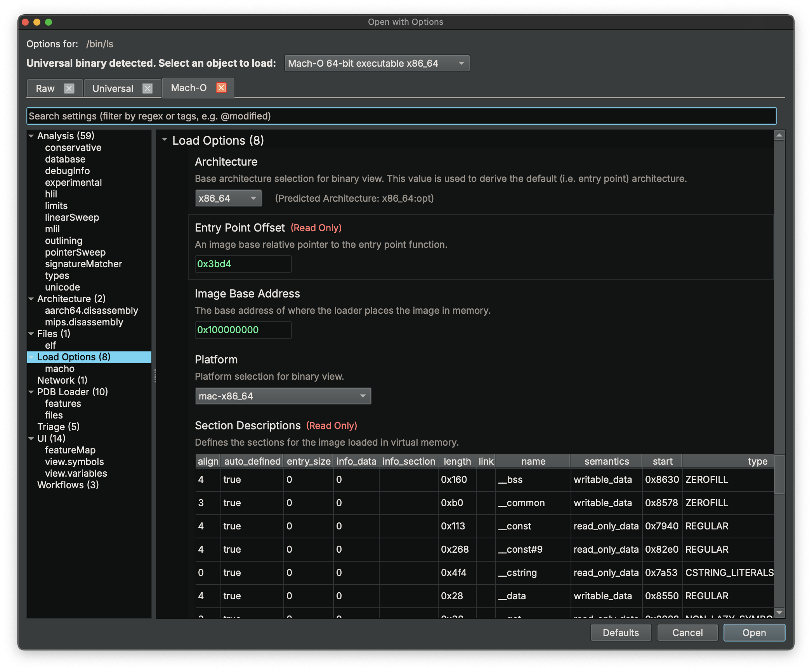
Task: Select view.variables under UI
Action: tap(76, 473)
